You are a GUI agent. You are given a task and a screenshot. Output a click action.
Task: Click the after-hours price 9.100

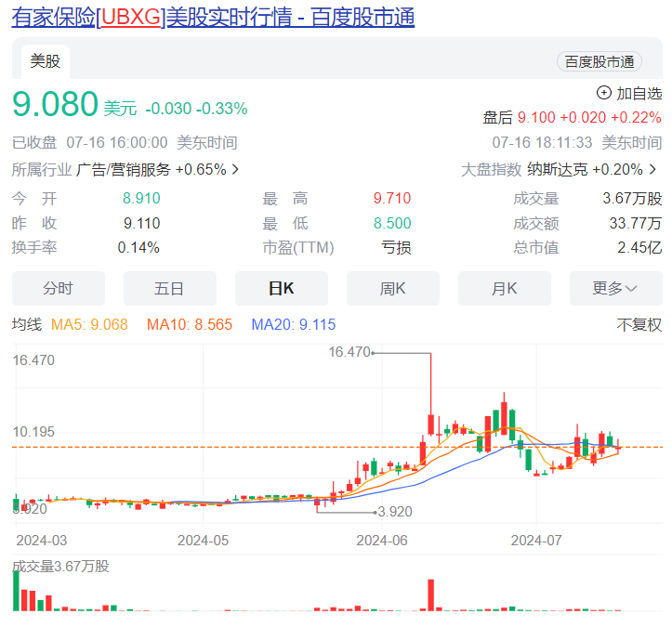click(x=536, y=117)
